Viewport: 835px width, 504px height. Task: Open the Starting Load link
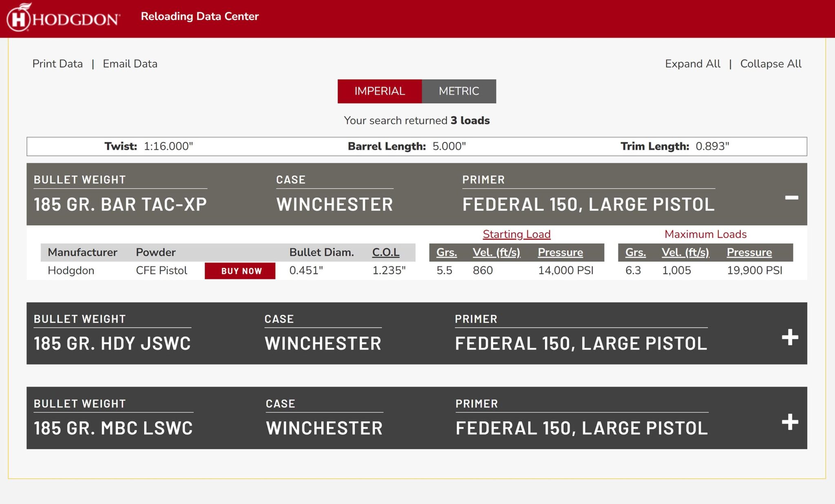[516, 234]
